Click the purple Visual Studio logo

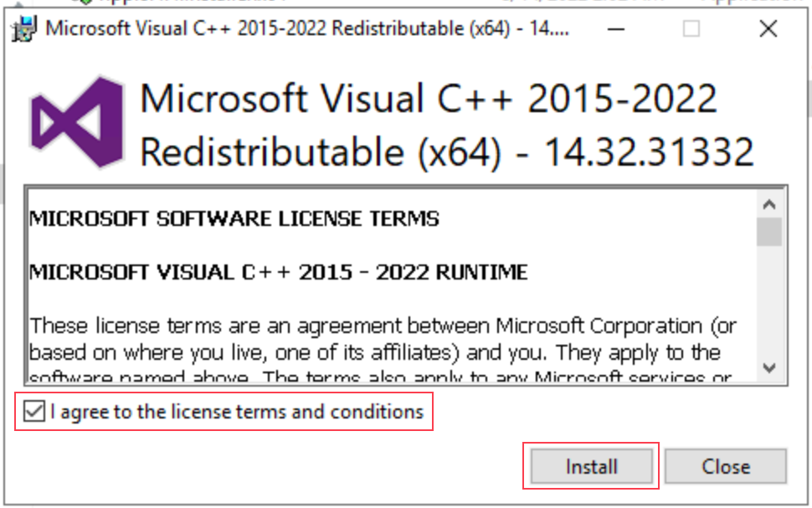pyautogui.click(x=77, y=122)
